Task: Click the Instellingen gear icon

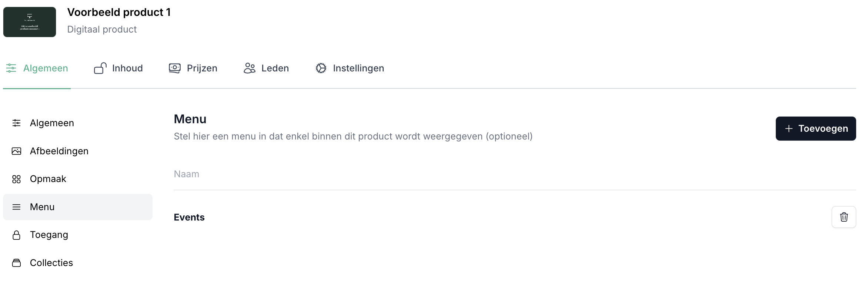Action: coord(321,68)
